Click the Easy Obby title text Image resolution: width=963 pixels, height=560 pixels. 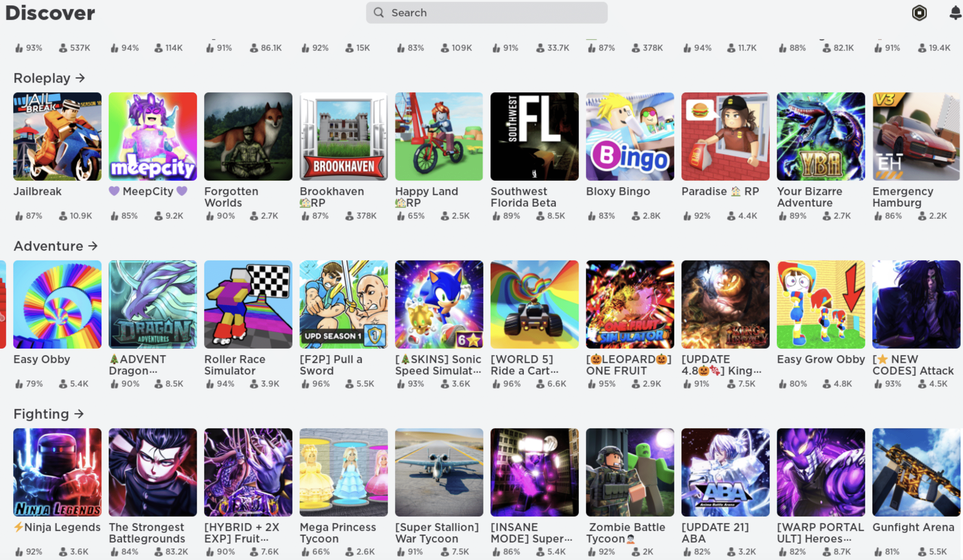42,359
